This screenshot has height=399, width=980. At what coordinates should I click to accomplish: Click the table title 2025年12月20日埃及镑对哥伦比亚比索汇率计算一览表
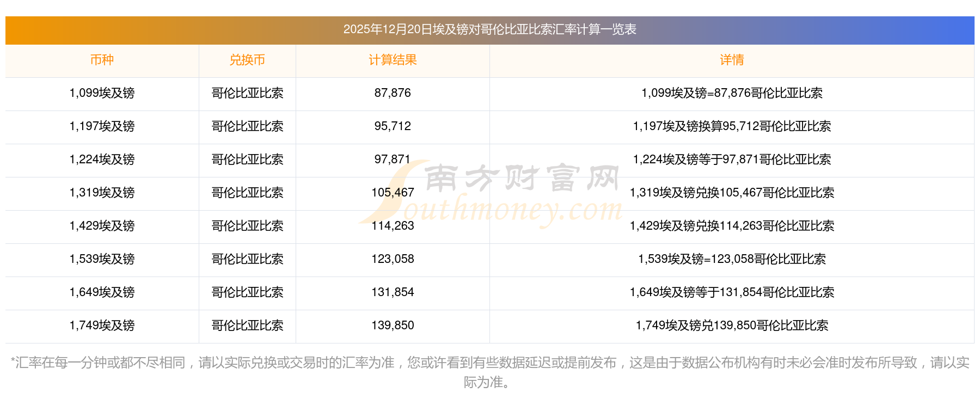489,29
